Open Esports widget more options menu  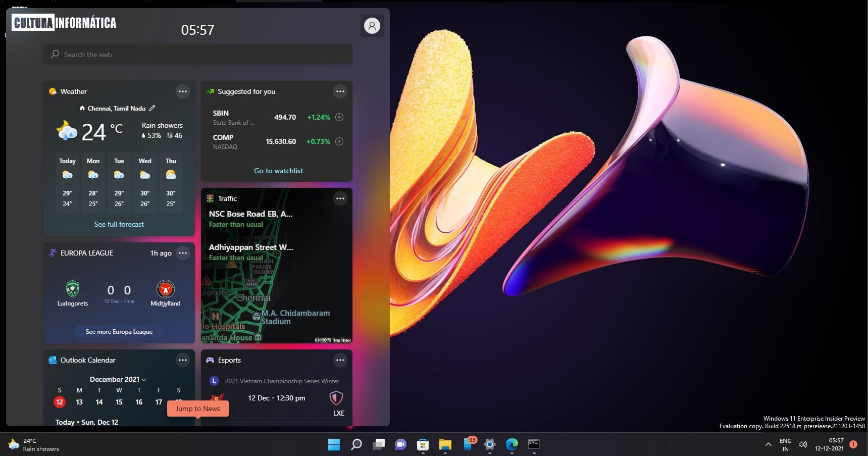[340, 360]
